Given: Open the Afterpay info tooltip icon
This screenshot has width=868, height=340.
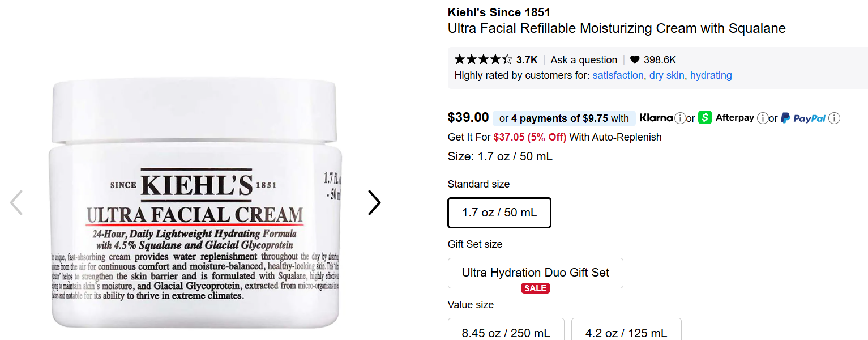Looking at the screenshot, I should tap(763, 118).
